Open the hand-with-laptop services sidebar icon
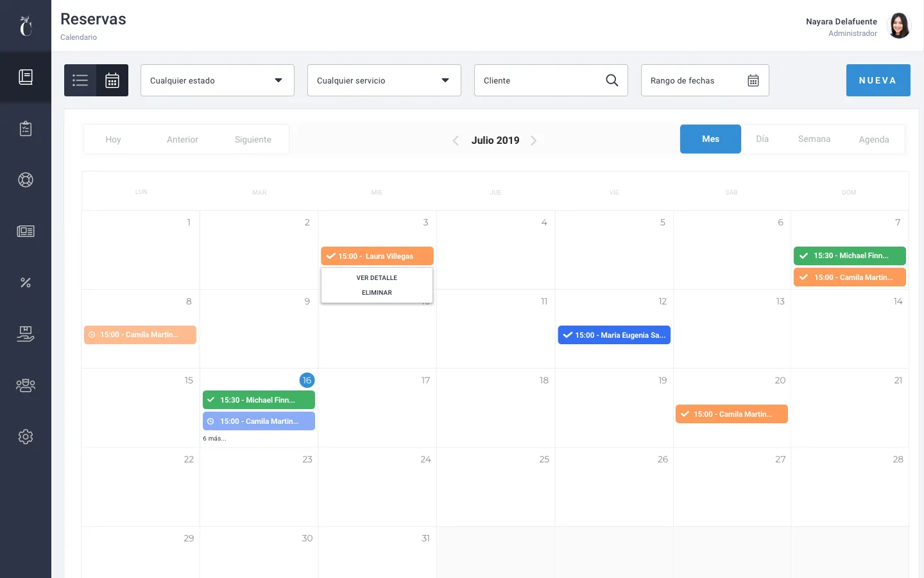 click(26, 334)
